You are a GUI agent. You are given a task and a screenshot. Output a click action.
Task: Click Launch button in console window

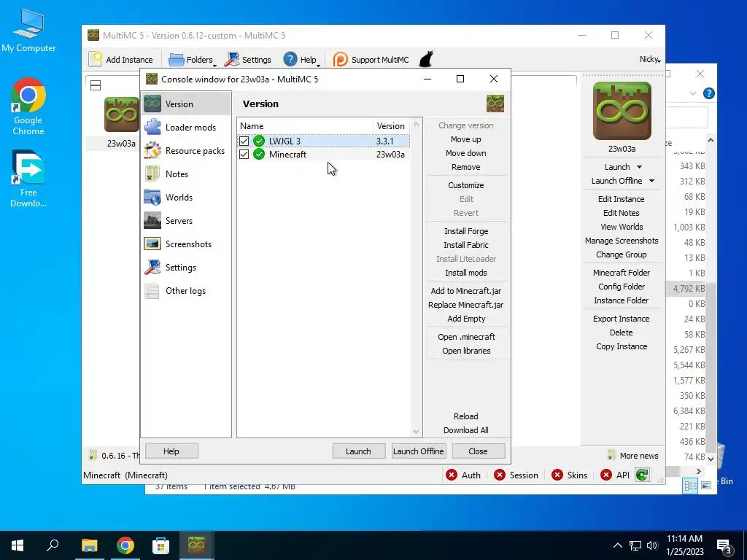358,451
